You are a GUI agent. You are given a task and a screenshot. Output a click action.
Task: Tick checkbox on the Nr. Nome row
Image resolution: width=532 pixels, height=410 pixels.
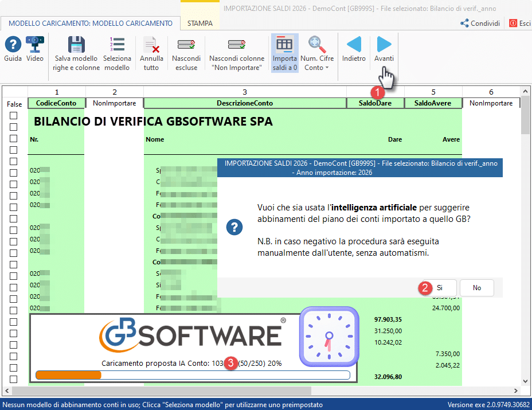click(x=13, y=138)
